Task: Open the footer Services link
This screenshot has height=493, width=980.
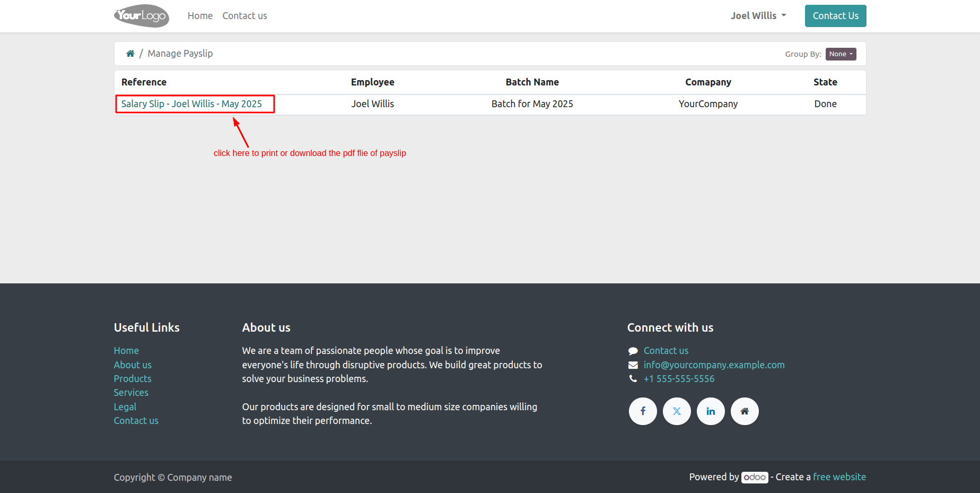Action: (x=131, y=393)
